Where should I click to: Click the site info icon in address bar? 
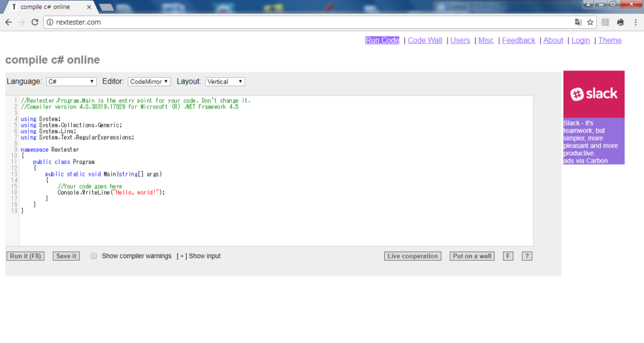tap(50, 22)
